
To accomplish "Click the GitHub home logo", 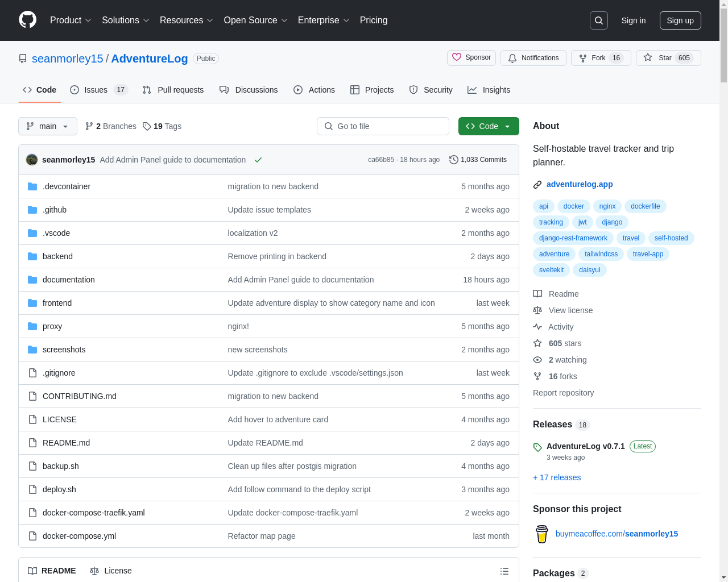I will 27,20.
